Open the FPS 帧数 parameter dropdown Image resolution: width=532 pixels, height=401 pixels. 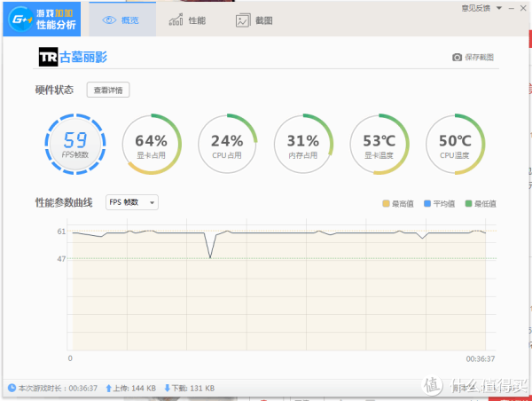(132, 202)
